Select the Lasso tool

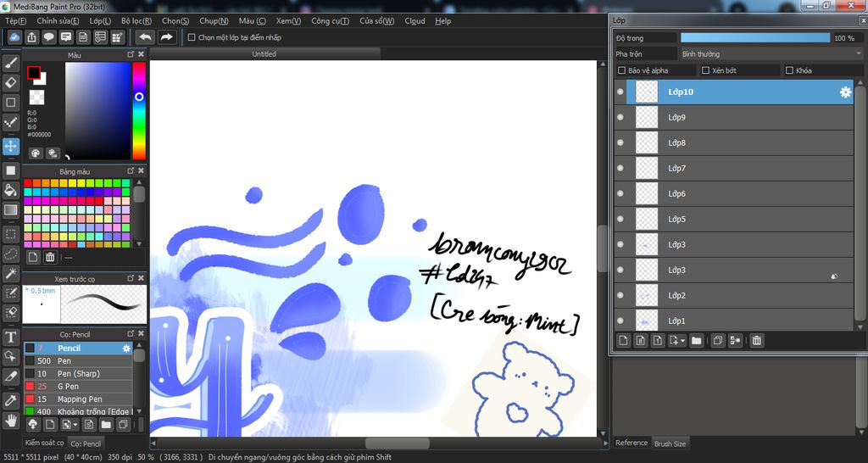(x=10, y=254)
